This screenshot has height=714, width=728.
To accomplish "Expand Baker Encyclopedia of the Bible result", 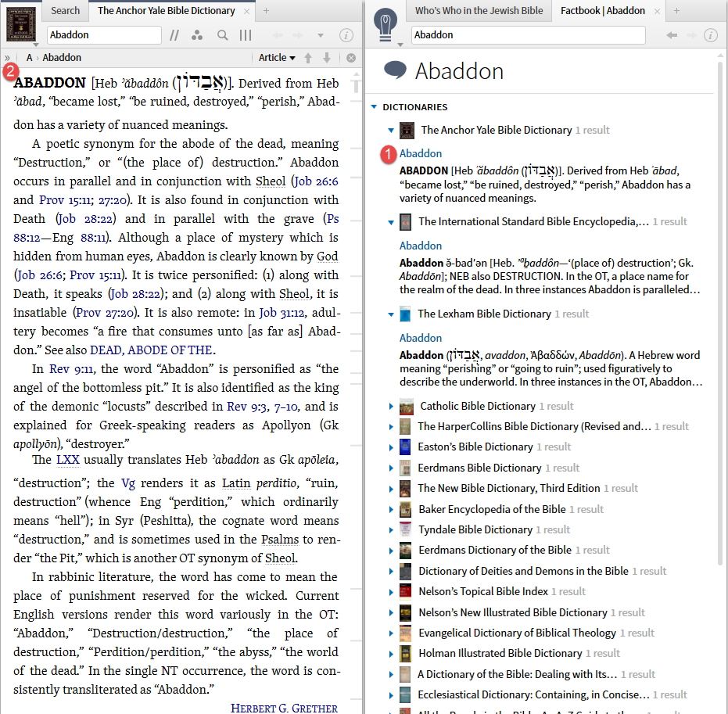I will [x=391, y=510].
